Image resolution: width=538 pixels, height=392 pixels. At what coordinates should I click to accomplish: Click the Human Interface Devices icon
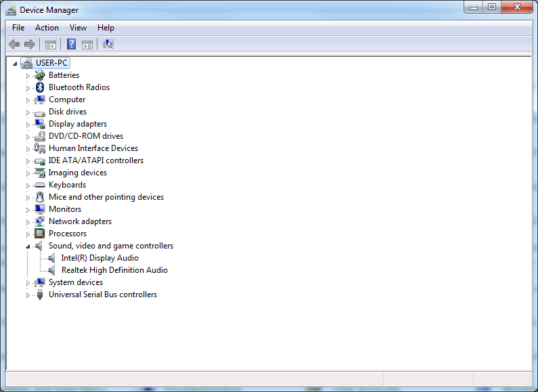tap(40, 148)
